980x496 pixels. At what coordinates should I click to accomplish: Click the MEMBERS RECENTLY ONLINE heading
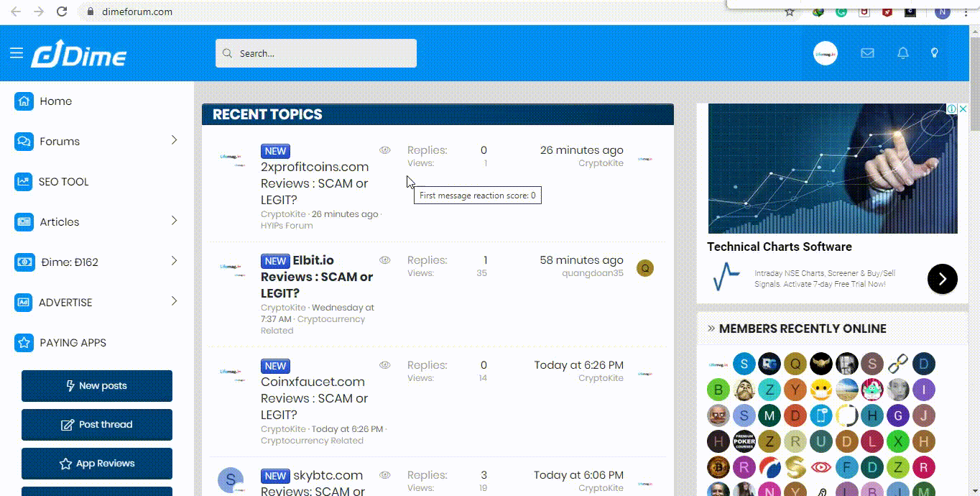[803, 329]
